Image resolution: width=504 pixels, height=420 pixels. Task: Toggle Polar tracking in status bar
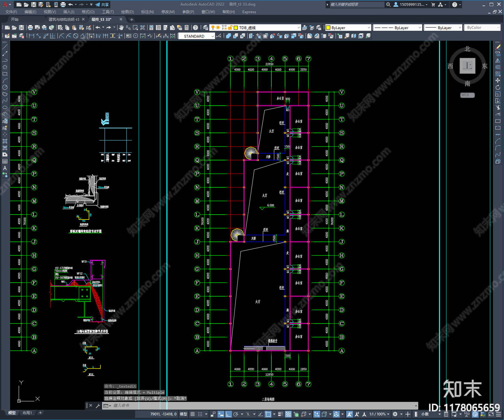pyautogui.click(x=236, y=414)
